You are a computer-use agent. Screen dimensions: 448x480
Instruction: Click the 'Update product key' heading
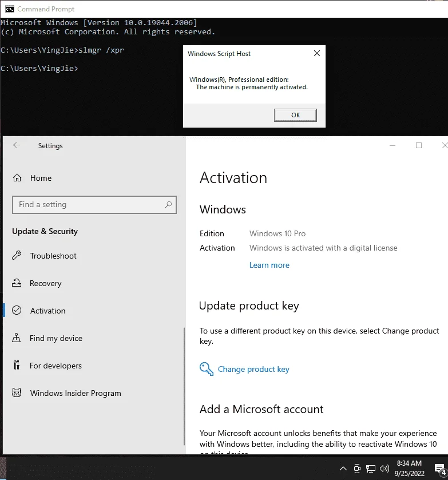click(249, 306)
